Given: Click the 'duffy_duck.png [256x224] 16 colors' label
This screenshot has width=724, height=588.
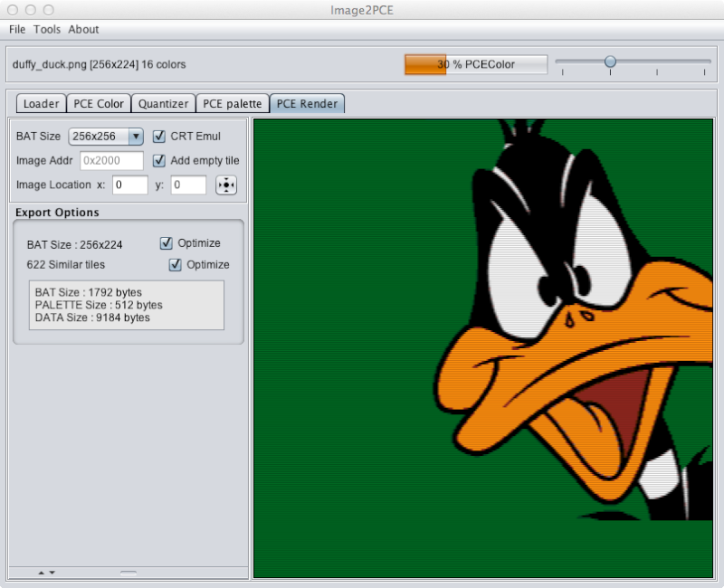Looking at the screenshot, I should tap(100, 64).
